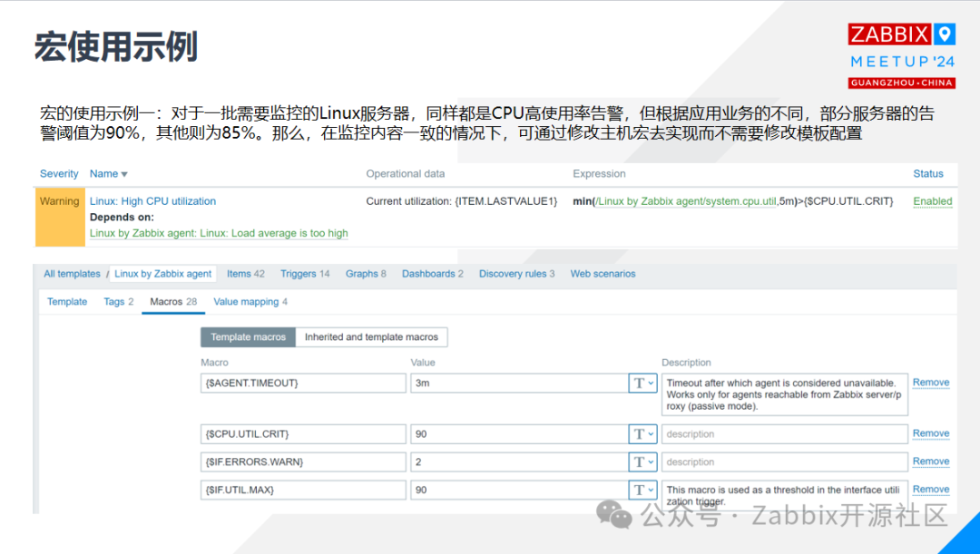Click the {$IF.ERRORS.WARN} description field

click(784, 462)
